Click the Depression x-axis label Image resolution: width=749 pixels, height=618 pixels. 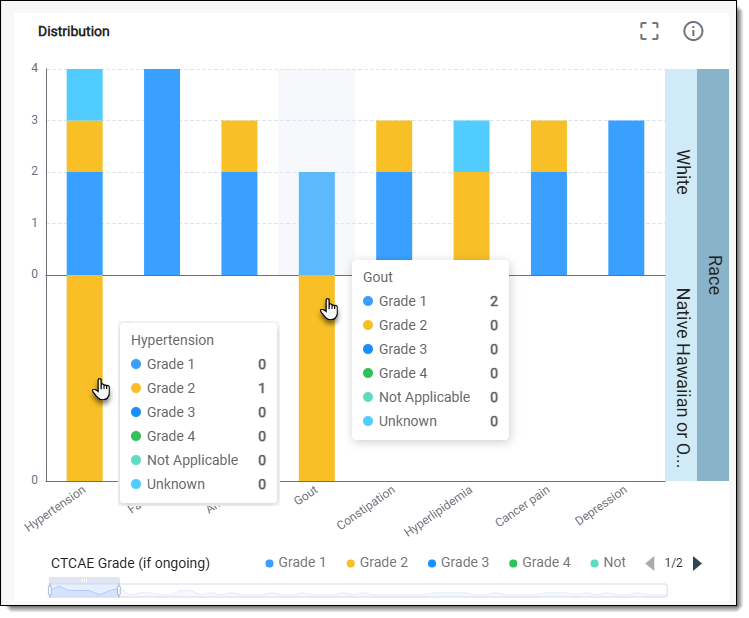tap(601, 505)
